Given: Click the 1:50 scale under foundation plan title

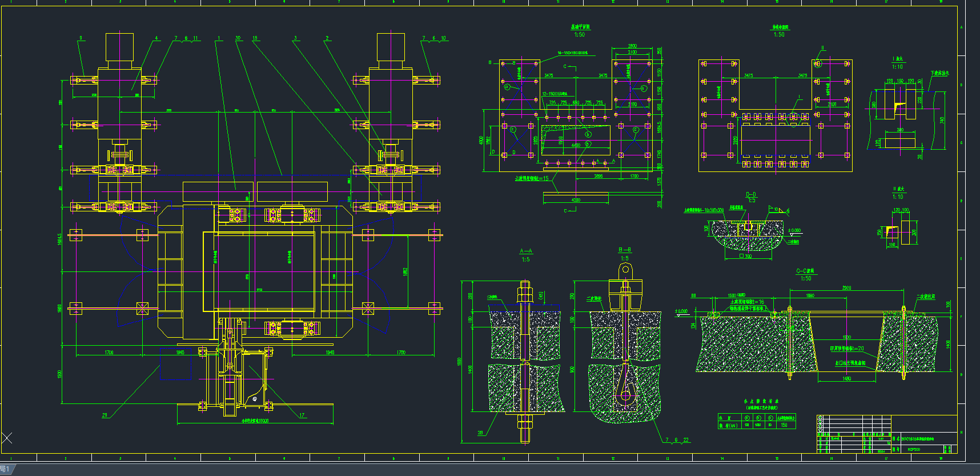Looking at the screenshot, I should coord(580,35).
